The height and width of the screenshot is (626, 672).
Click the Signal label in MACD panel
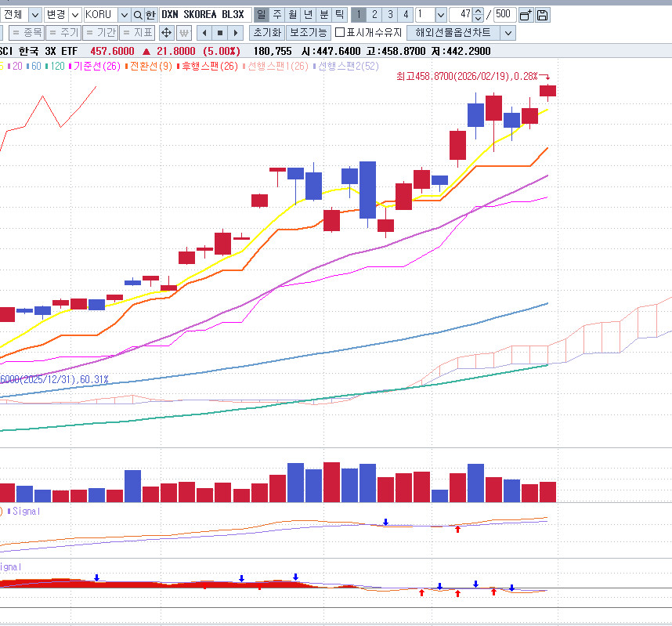[x=26, y=511]
